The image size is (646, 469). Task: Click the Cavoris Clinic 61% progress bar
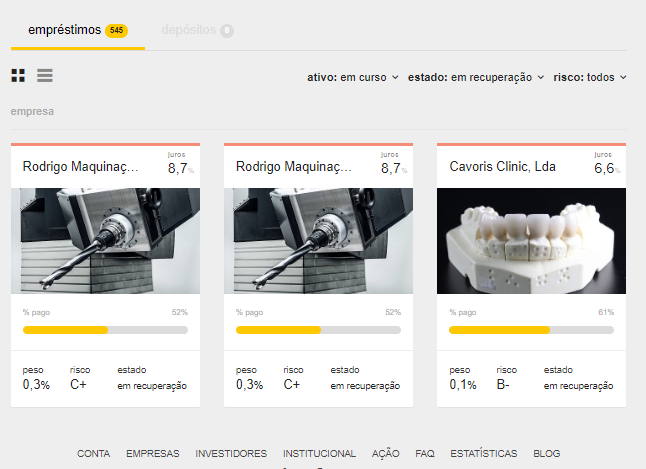click(531, 329)
